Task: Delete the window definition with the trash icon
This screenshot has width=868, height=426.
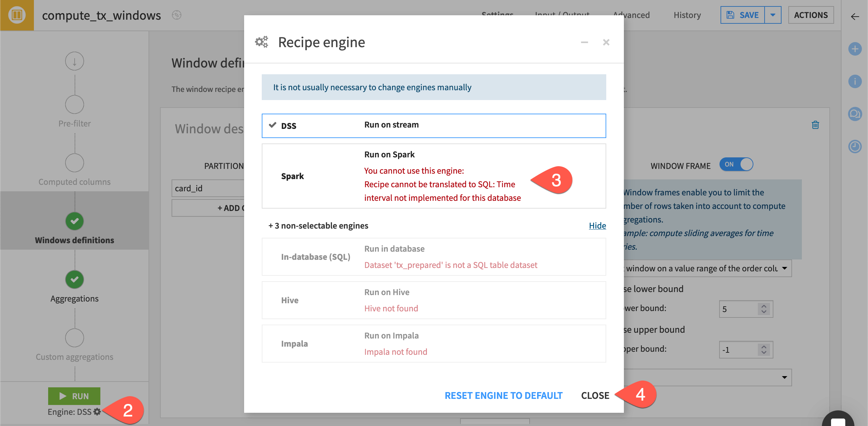Action: point(815,125)
